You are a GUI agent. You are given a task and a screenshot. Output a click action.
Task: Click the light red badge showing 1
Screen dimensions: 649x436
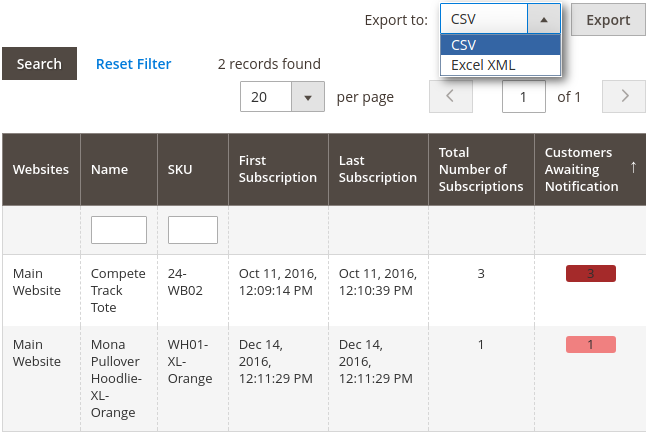[x=590, y=345]
